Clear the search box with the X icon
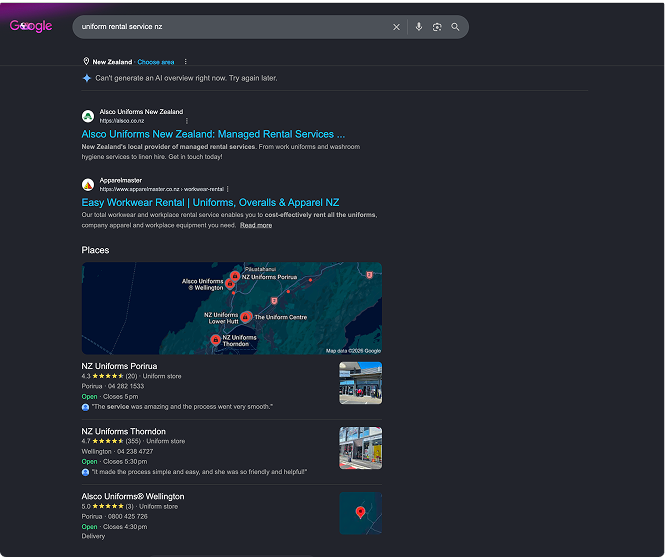Screen dimensions: 665x557 (396, 27)
